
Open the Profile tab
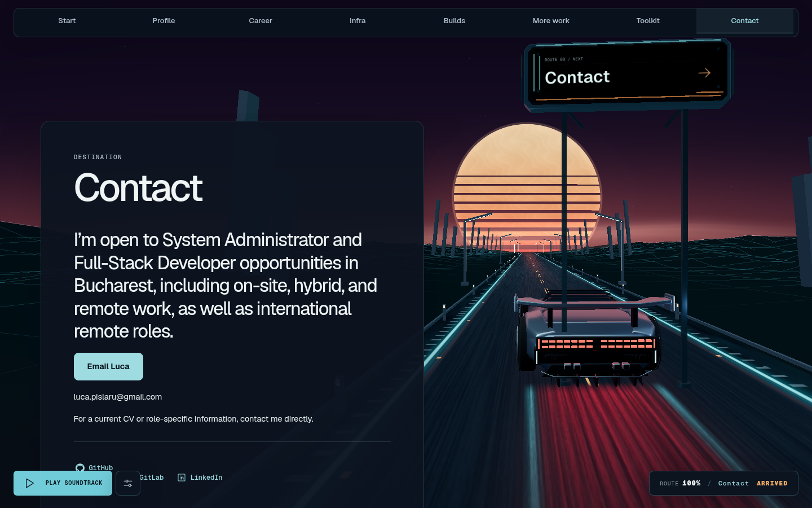click(164, 21)
